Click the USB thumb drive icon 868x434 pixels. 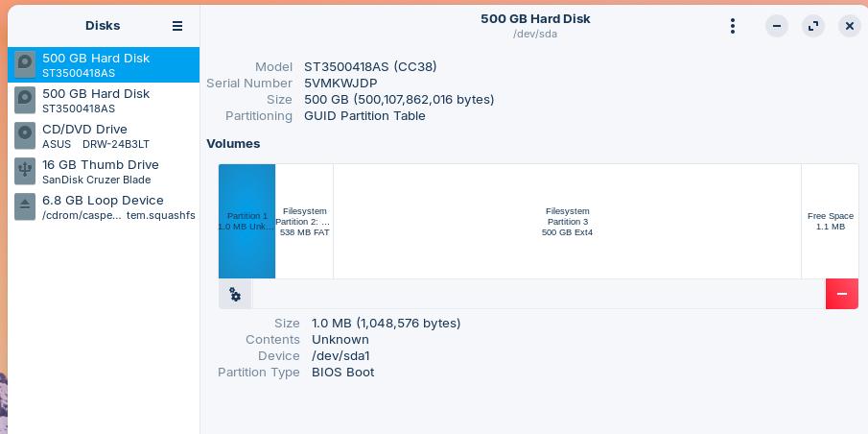(x=25, y=171)
